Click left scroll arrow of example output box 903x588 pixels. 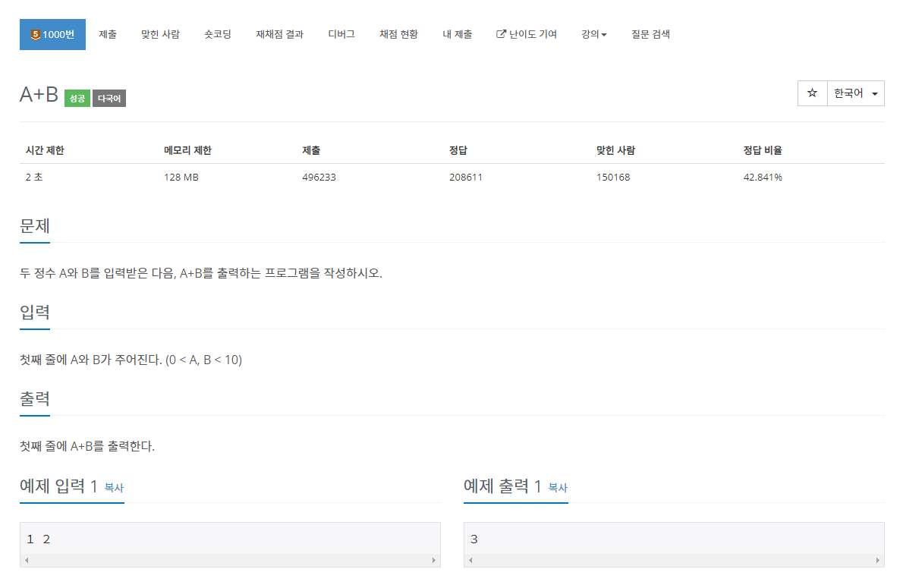(x=470, y=560)
